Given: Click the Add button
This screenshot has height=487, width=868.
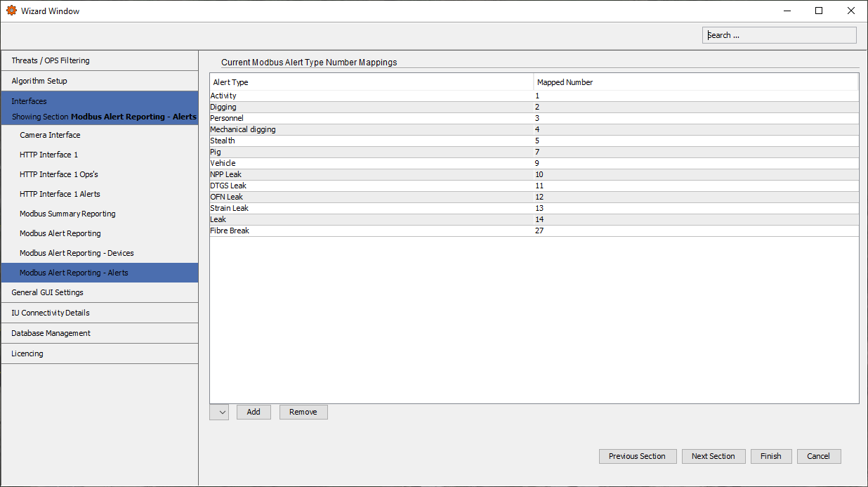Looking at the screenshot, I should point(254,412).
